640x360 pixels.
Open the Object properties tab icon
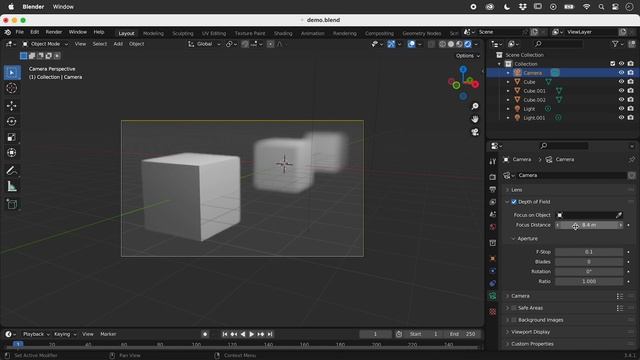493,258
